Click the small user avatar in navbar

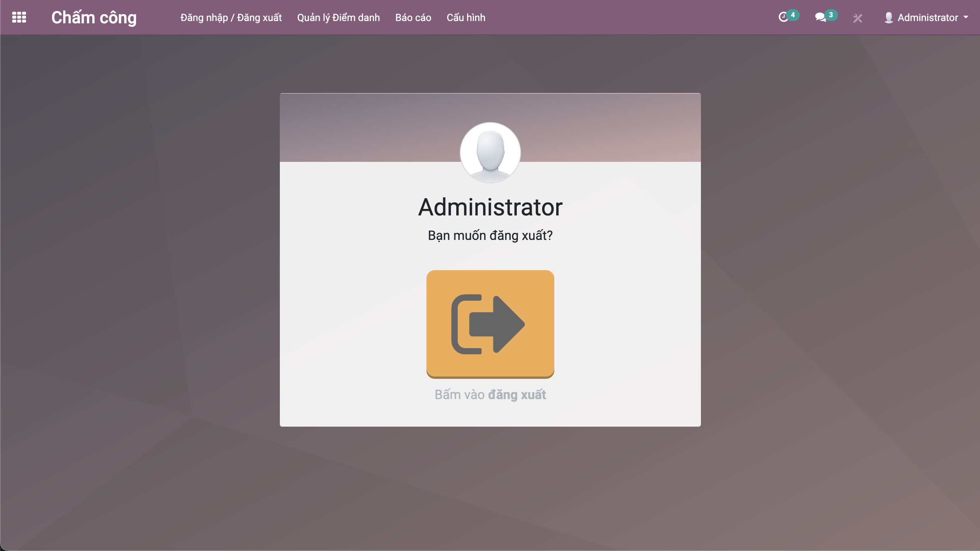[x=889, y=18]
